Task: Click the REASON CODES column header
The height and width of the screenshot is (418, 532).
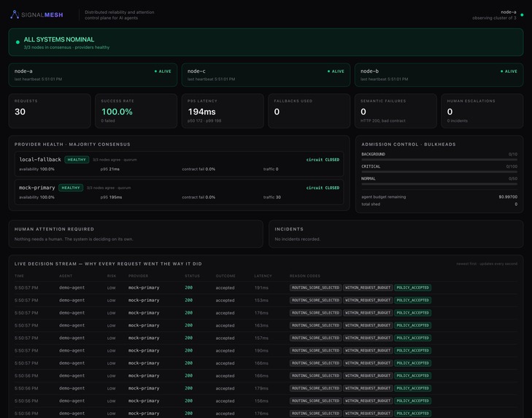Action: (x=305, y=276)
